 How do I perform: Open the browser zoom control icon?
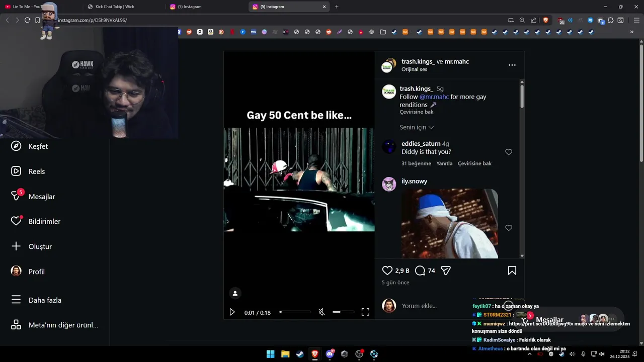tap(522, 20)
